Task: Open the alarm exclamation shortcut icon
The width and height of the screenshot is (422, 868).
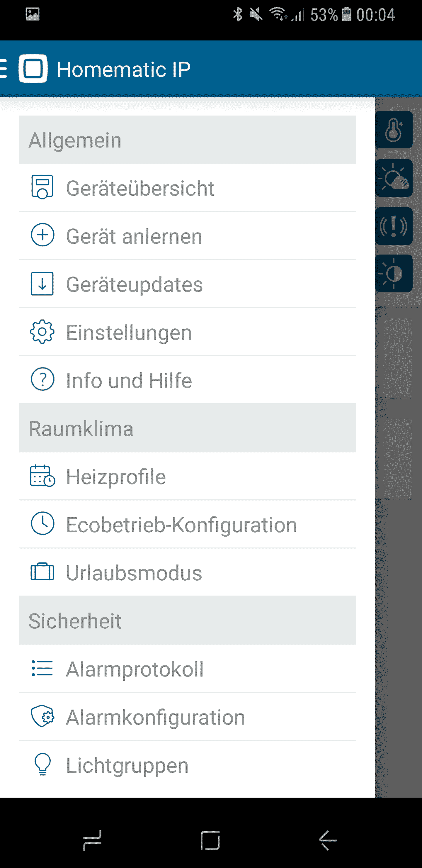Action: point(394,226)
